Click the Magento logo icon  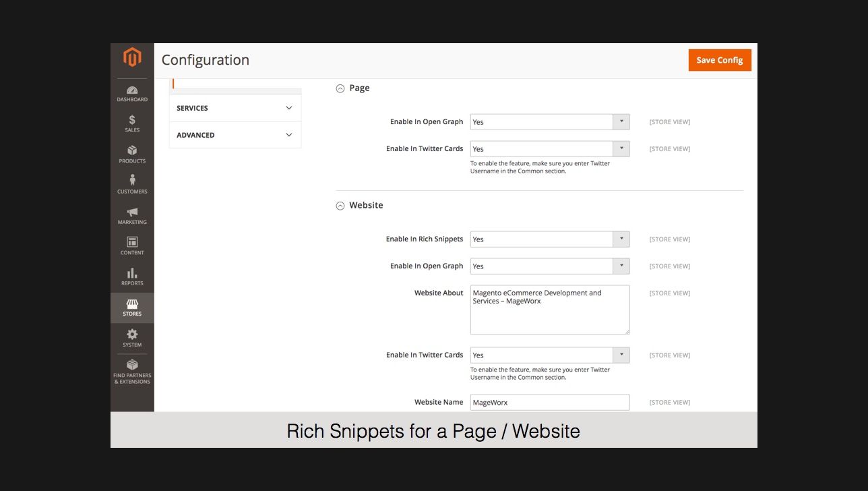pyautogui.click(x=132, y=58)
